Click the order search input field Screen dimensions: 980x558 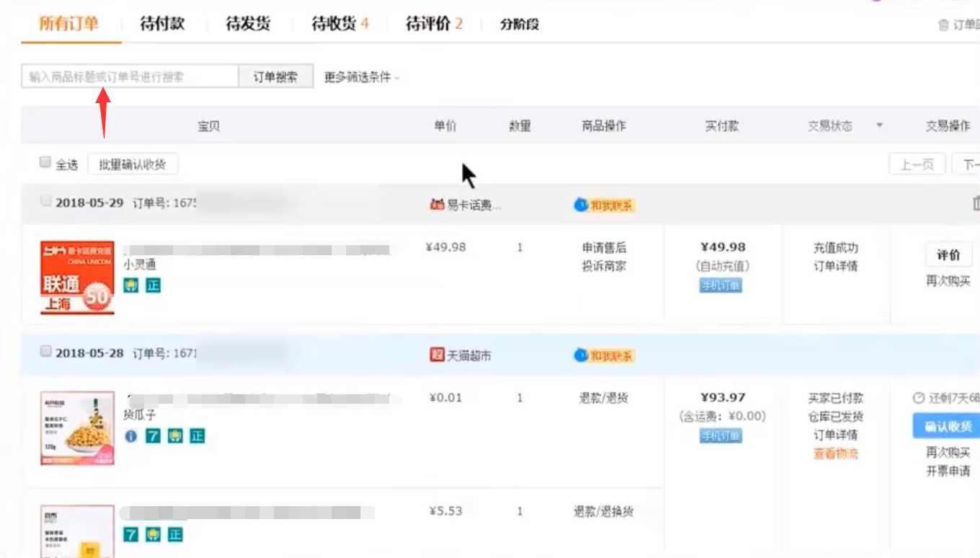point(130,76)
